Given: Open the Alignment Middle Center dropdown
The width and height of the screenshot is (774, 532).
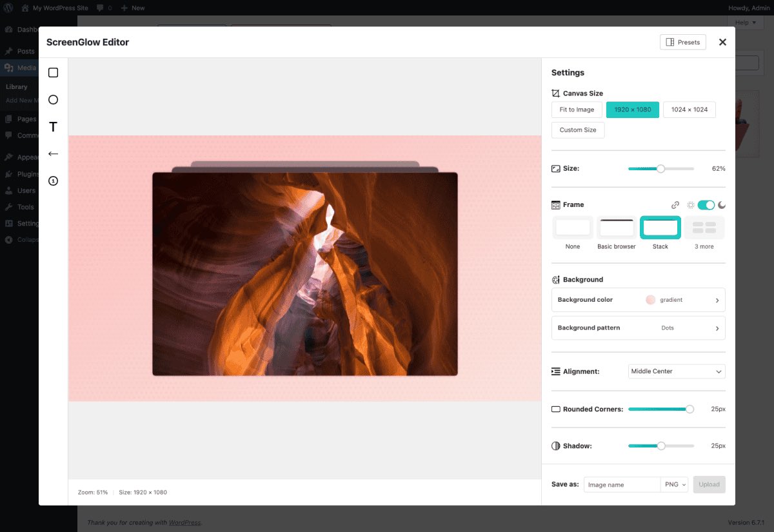Looking at the screenshot, I should 677,371.
